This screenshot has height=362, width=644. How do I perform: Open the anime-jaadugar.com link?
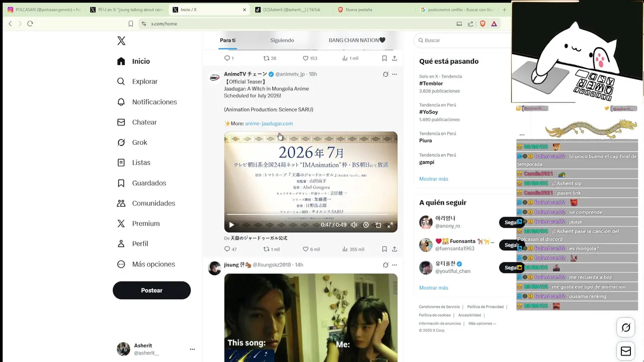(269, 123)
